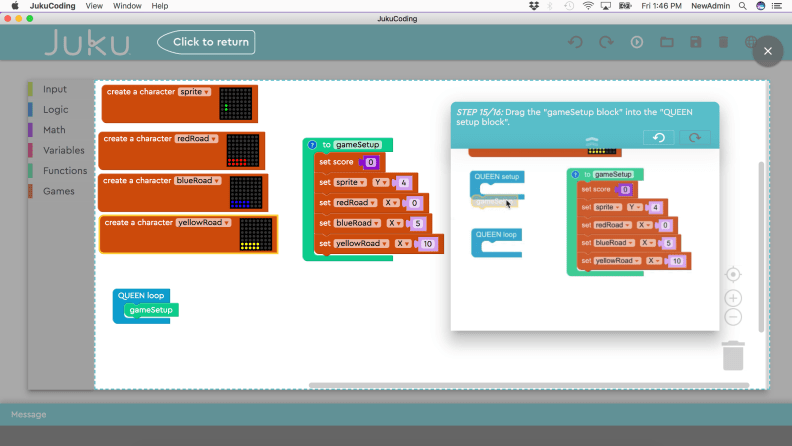Click the redRoad LED matrix thumbnail
This screenshot has width=792, height=446.
243,150
